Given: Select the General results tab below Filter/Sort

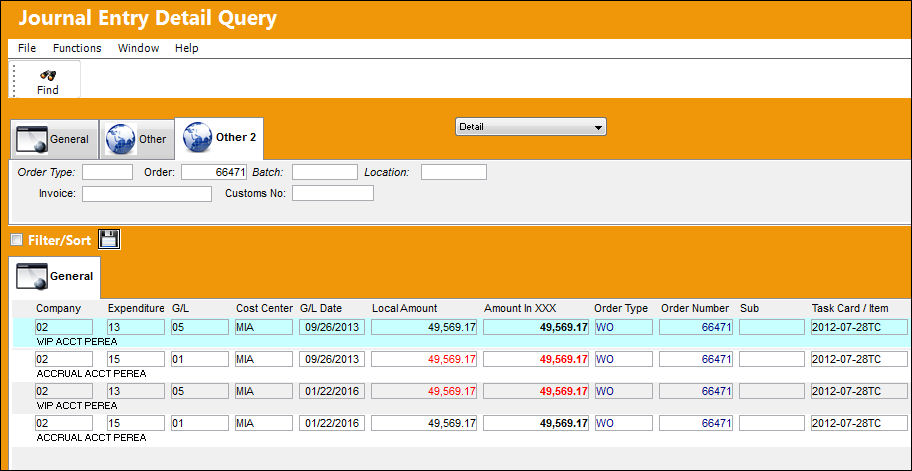Looking at the screenshot, I should [55, 277].
